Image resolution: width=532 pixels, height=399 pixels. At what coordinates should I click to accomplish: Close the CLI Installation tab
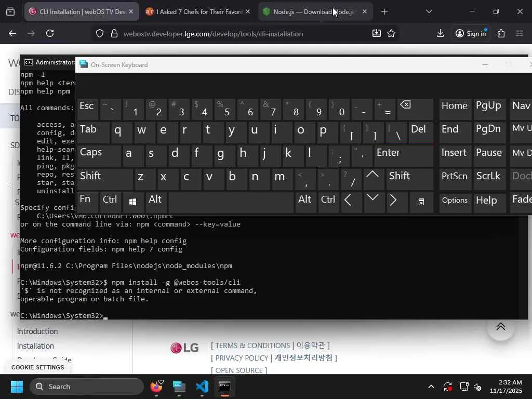(x=131, y=11)
